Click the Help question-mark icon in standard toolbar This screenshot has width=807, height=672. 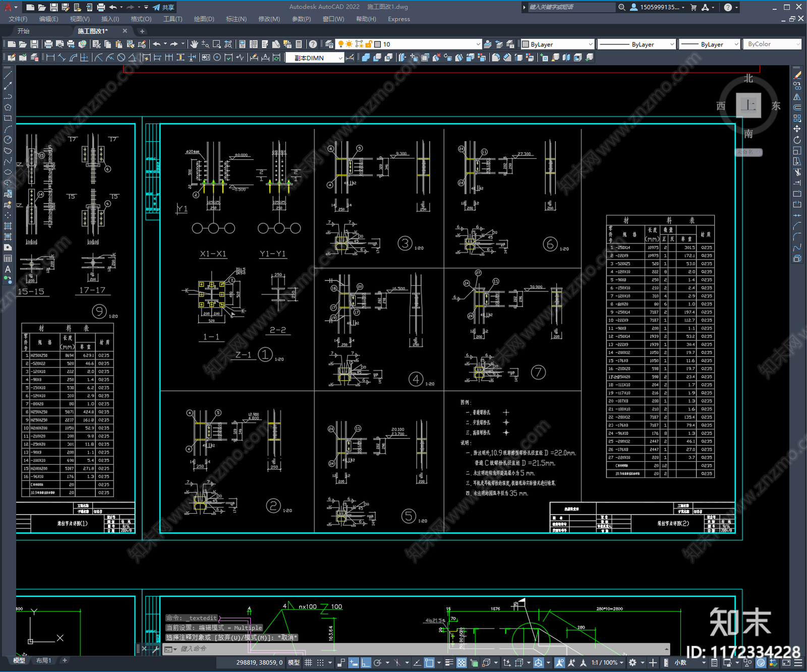point(313,44)
